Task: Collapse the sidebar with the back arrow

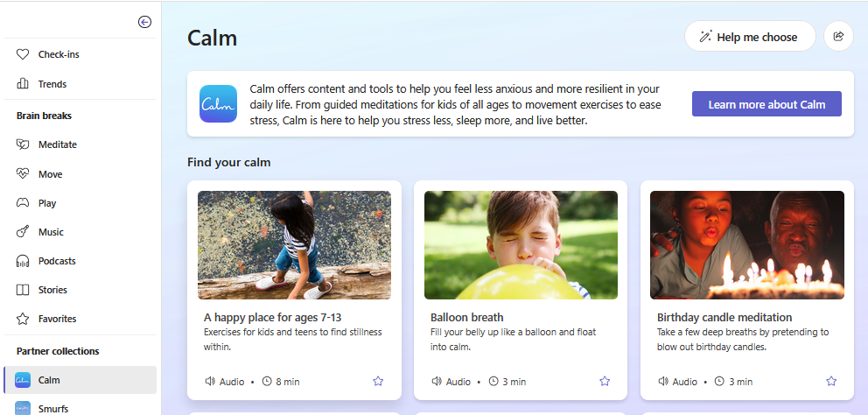Action: [x=145, y=23]
